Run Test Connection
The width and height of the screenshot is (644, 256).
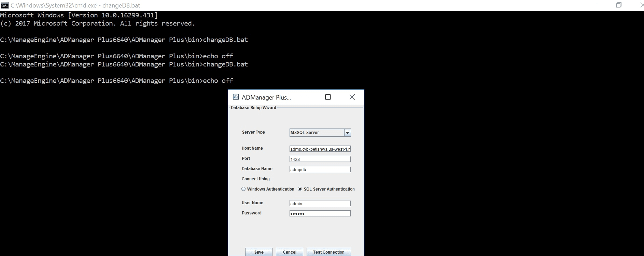tap(328, 252)
